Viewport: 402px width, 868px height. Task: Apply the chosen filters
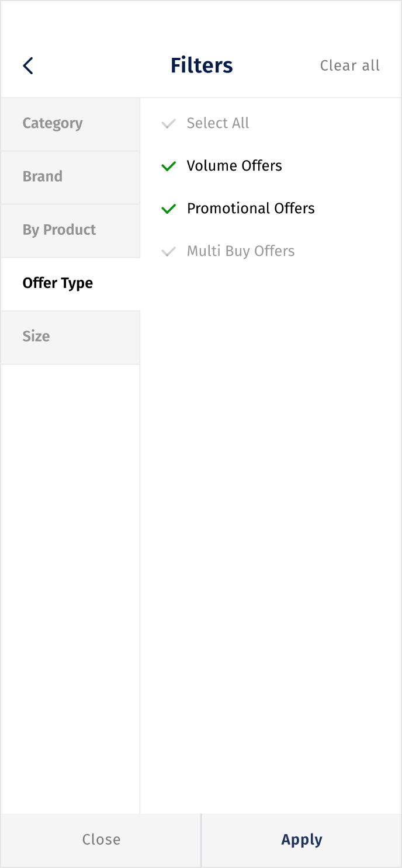(x=301, y=840)
